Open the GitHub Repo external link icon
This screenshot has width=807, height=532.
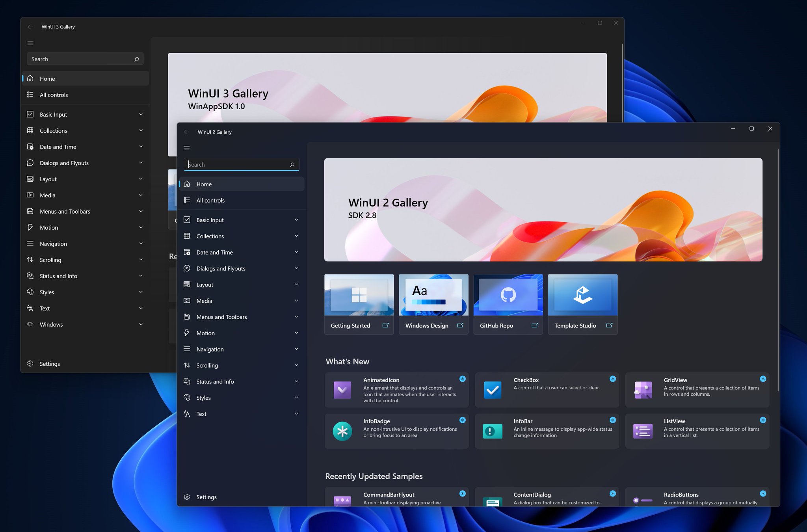pos(535,326)
